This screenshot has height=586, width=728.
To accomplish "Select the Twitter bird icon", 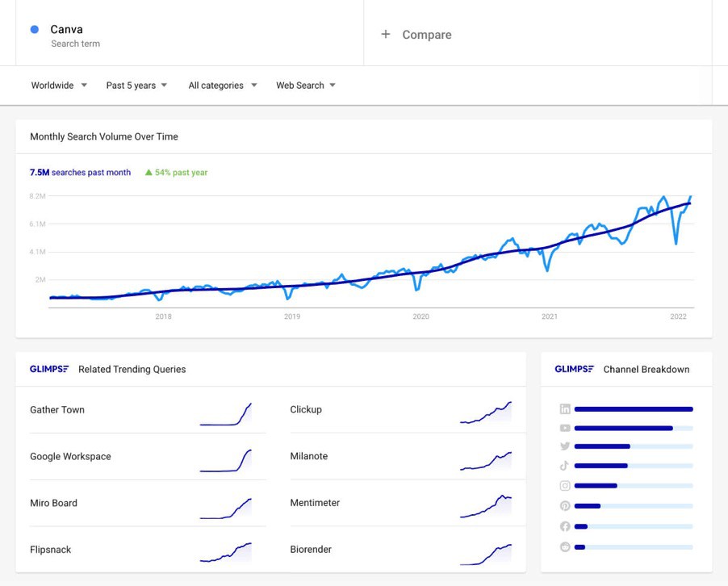I will 565,446.
